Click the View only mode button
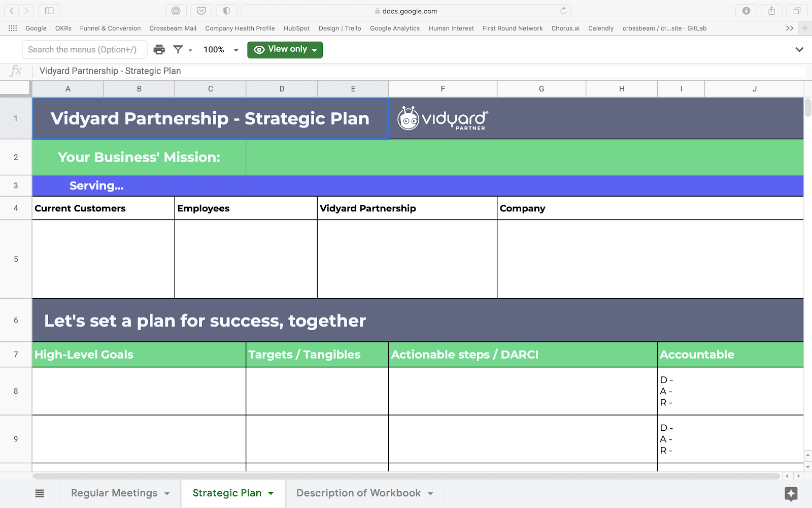The width and height of the screenshot is (812, 508). [x=285, y=50]
